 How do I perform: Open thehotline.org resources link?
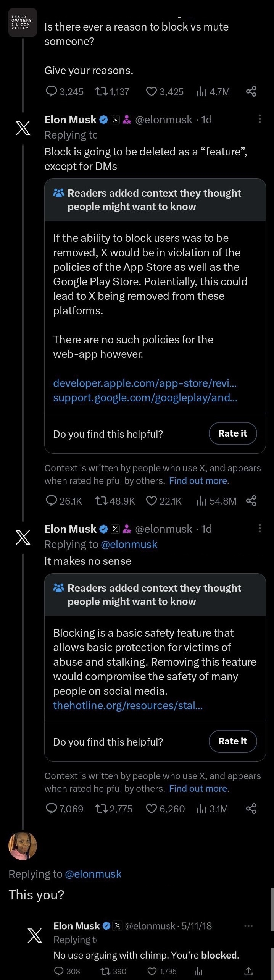pos(127,705)
